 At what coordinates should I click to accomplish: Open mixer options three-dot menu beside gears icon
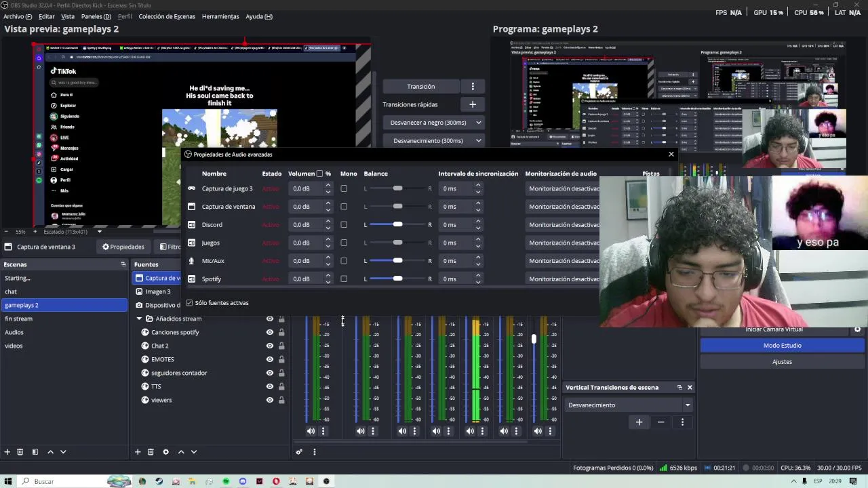[314, 451]
